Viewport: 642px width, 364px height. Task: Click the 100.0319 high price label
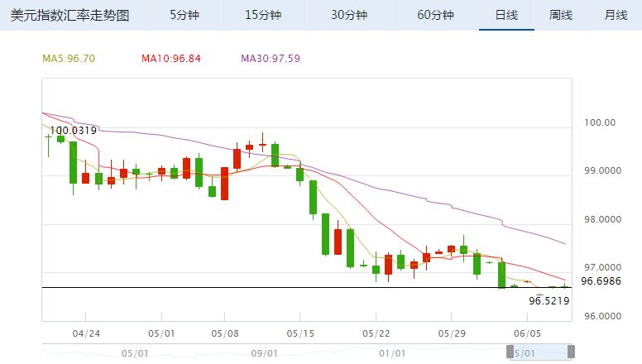click(x=74, y=131)
